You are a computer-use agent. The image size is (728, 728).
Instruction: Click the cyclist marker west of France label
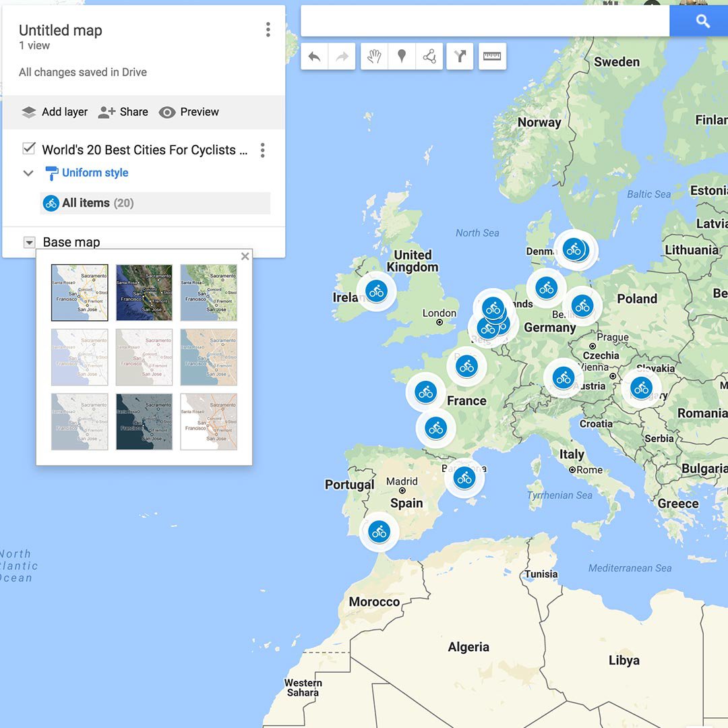coord(425,392)
